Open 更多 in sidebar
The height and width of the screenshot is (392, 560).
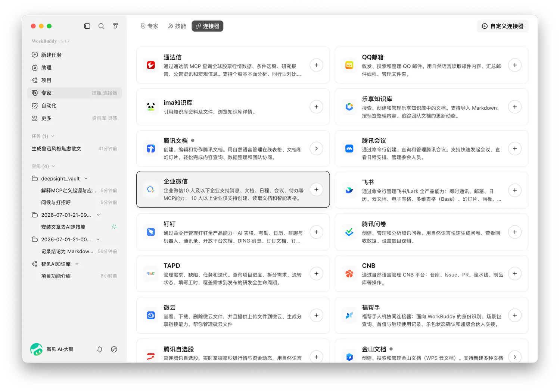75,118
